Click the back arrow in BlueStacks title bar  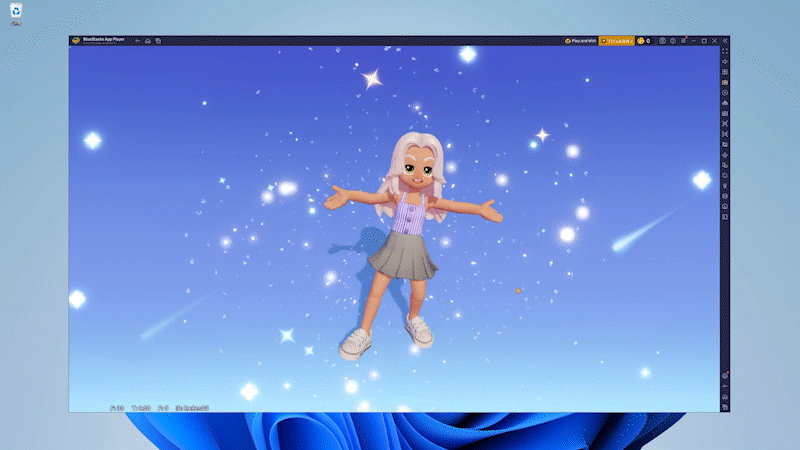click(137, 41)
